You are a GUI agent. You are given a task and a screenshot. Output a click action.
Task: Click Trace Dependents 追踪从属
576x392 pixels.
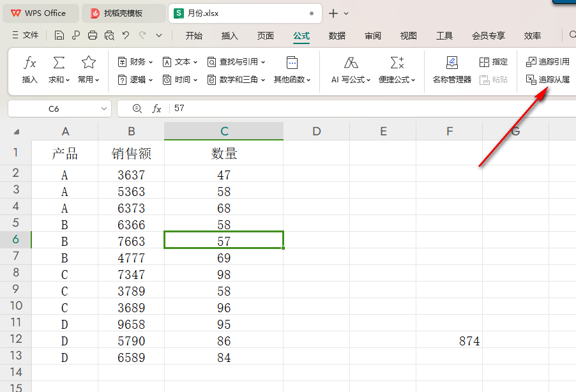(548, 79)
